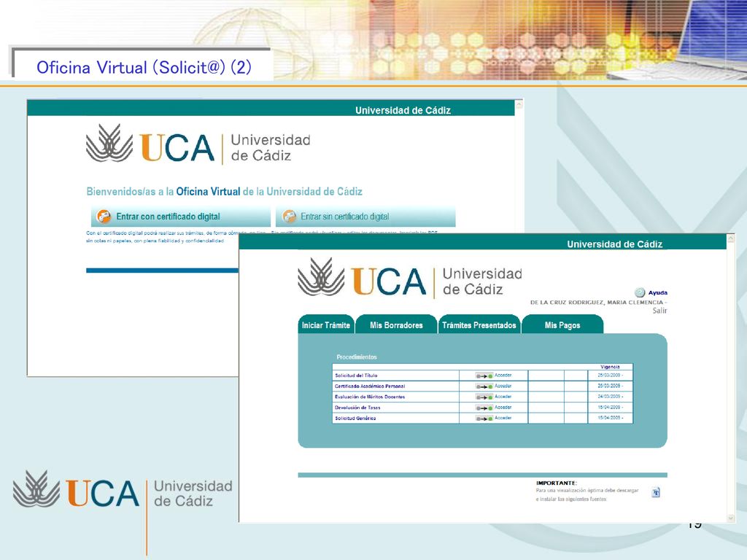Open the Iniciar Trámite tab
Image resolution: width=747 pixels, height=560 pixels.
326,324
